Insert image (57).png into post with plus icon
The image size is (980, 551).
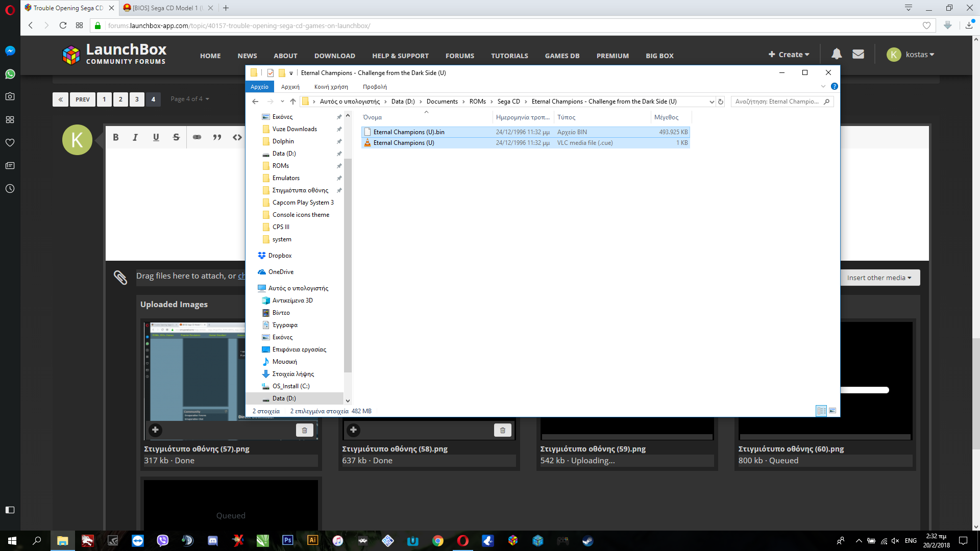[x=155, y=430]
